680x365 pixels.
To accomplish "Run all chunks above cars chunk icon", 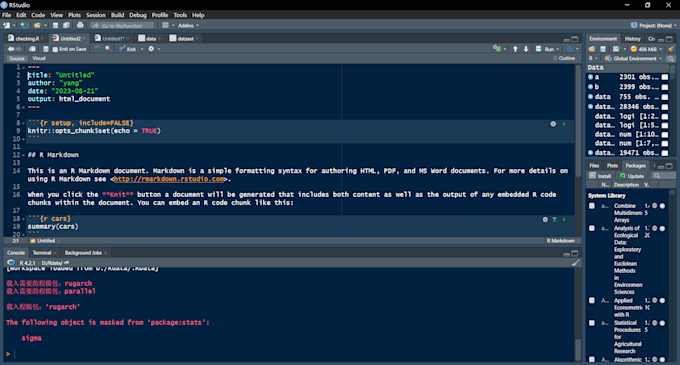I will (x=554, y=220).
